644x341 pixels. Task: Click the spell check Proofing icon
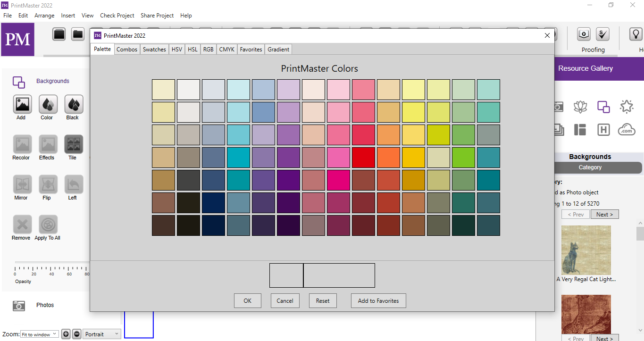(602, 34)
